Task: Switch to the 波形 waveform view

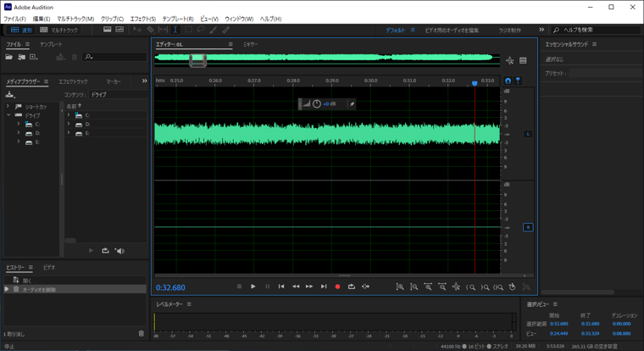Action: click(21, 30)
